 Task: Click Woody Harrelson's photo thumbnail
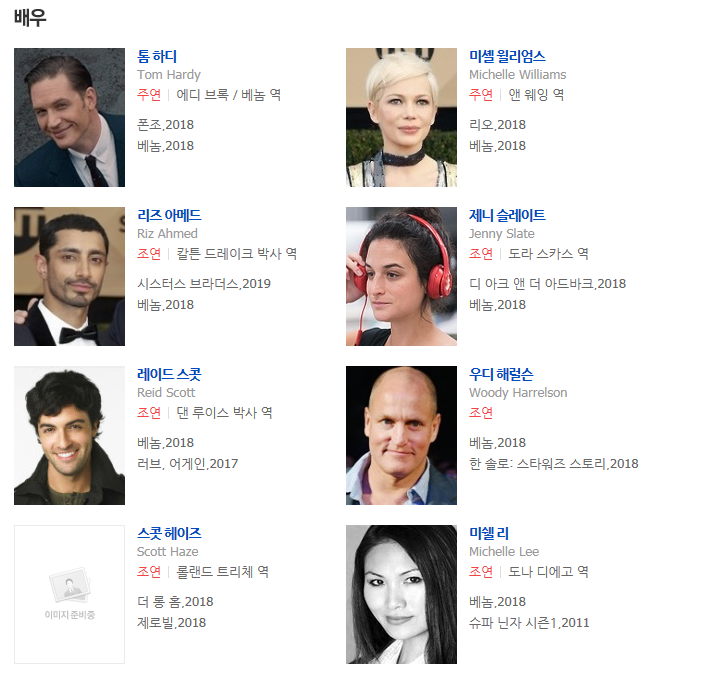[401, 435]
